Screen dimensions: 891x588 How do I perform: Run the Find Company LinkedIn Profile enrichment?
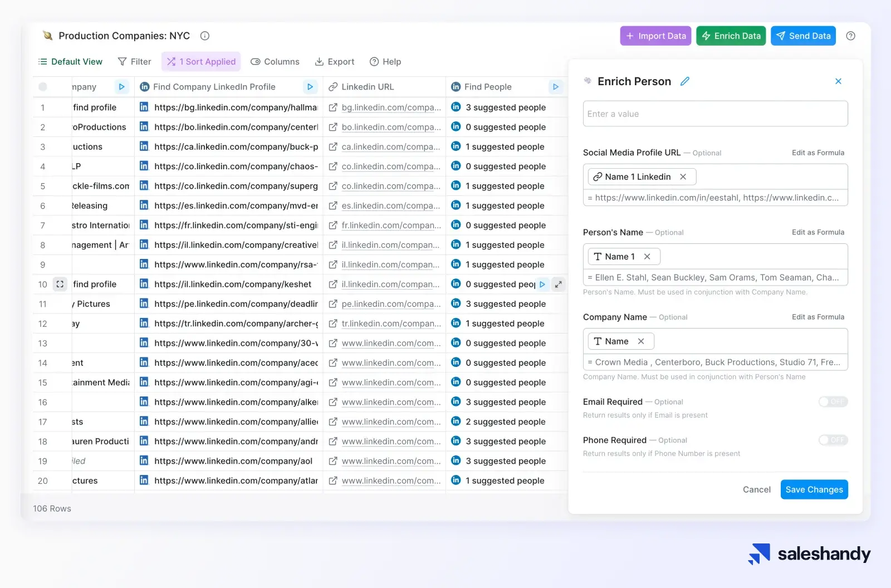coord(310,87)
